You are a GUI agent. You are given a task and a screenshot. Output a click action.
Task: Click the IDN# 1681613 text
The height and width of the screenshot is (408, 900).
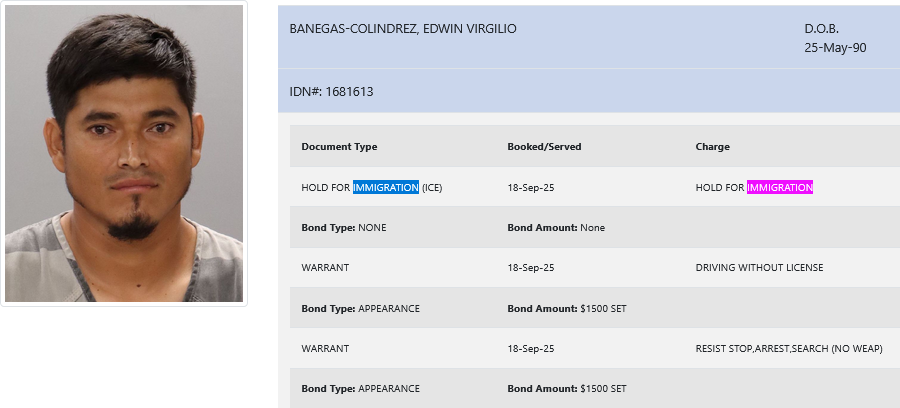[x=331, y=92]
